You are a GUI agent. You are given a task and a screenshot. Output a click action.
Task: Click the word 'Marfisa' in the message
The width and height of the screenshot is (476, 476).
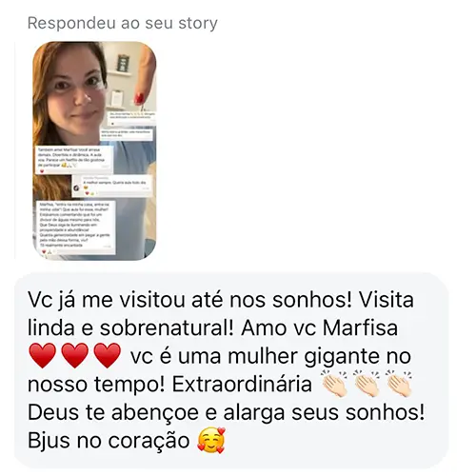360,327
